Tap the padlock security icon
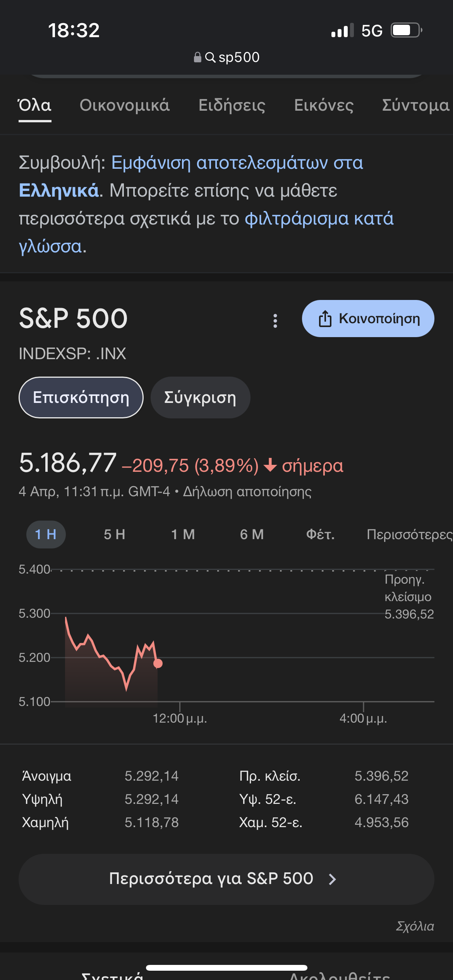This screenshot has width=453, height=980. (197, 57)
